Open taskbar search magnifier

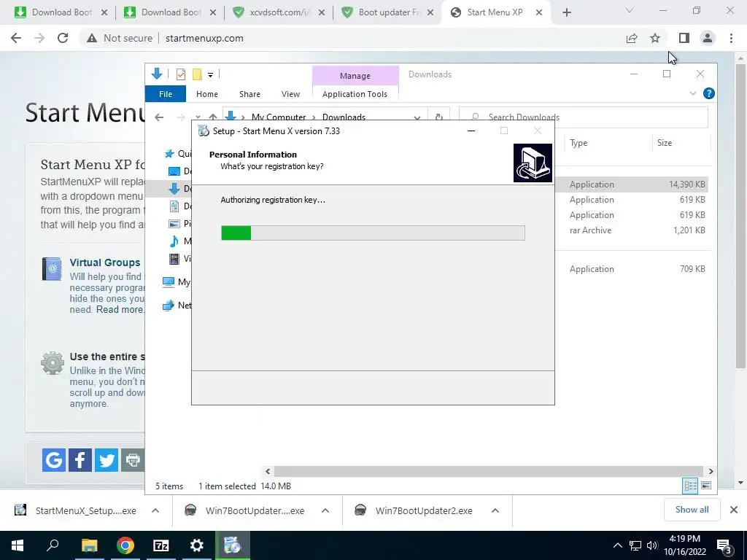(53, 545)
